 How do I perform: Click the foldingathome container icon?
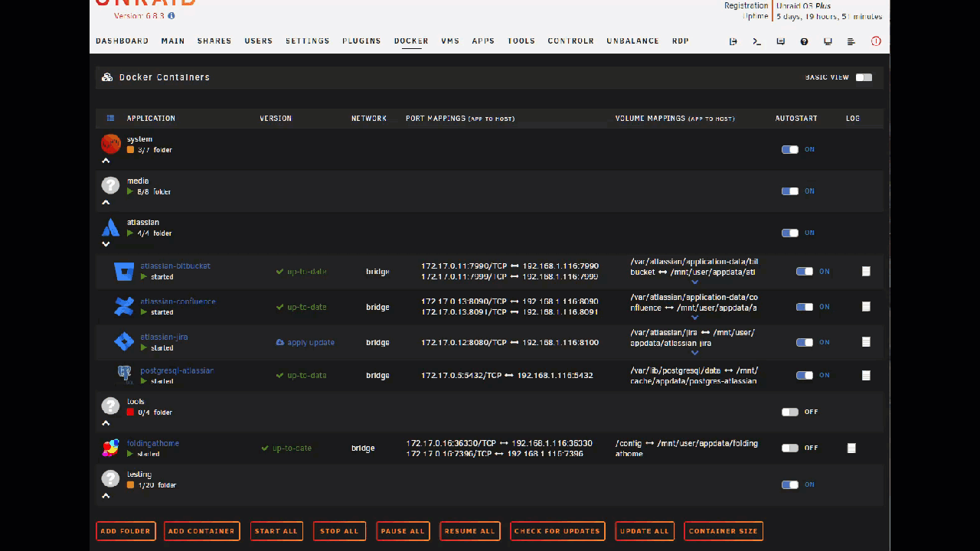point(110,448)
